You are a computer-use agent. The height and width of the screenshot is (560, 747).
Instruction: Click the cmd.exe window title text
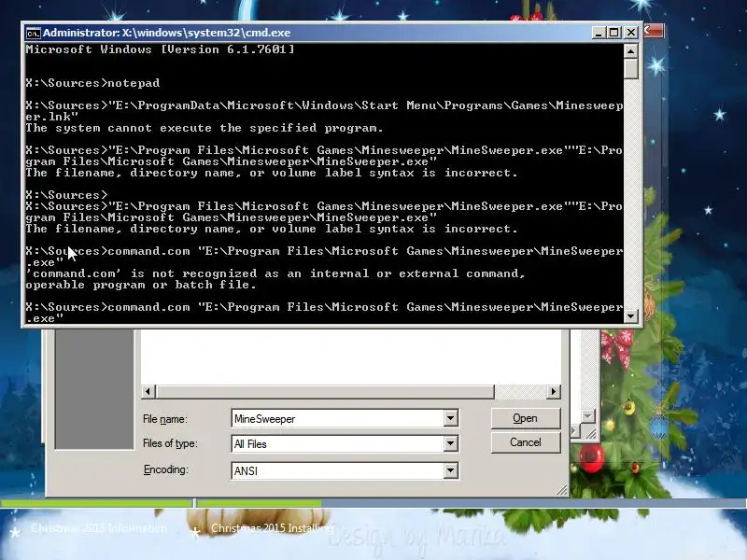click(167, 33)
